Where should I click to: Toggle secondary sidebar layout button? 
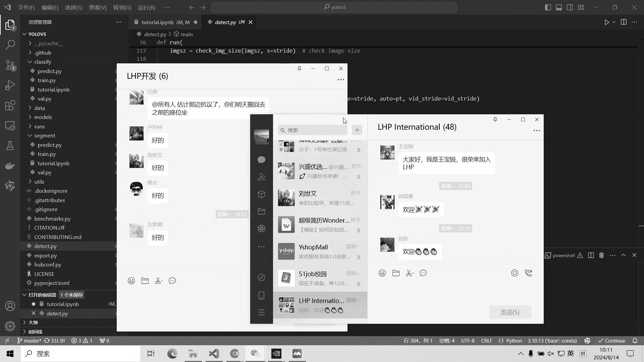pos(570,7)
